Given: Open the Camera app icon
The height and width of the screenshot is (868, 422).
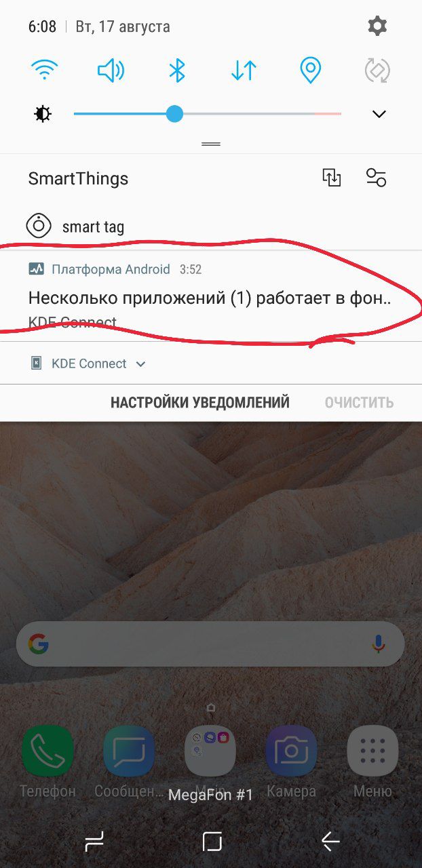Looking at the screenshot, I should pos(291,751).
